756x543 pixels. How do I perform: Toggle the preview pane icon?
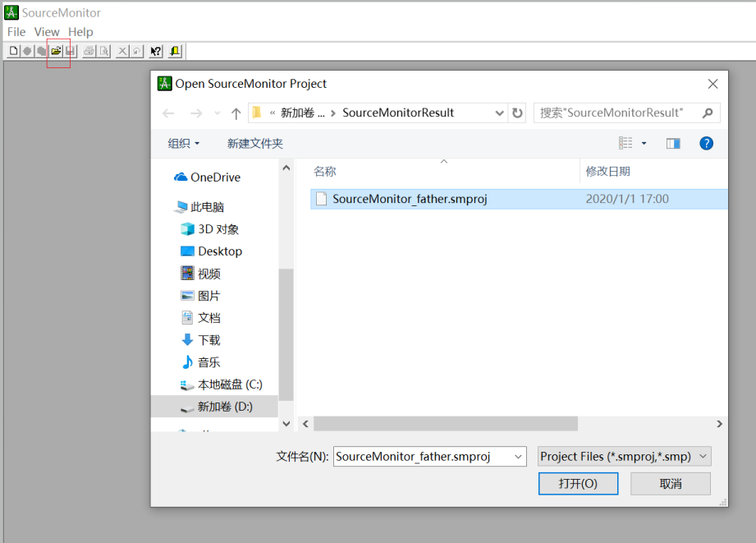point(673,143)
